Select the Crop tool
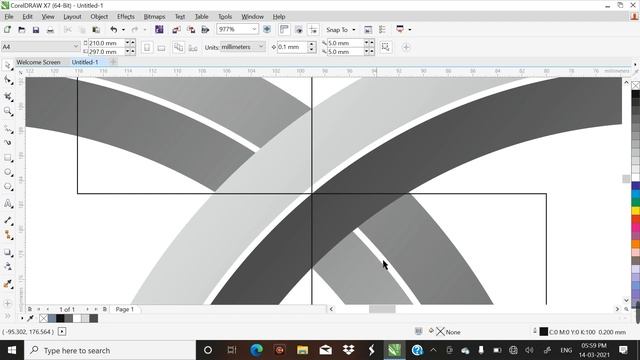 8,96
